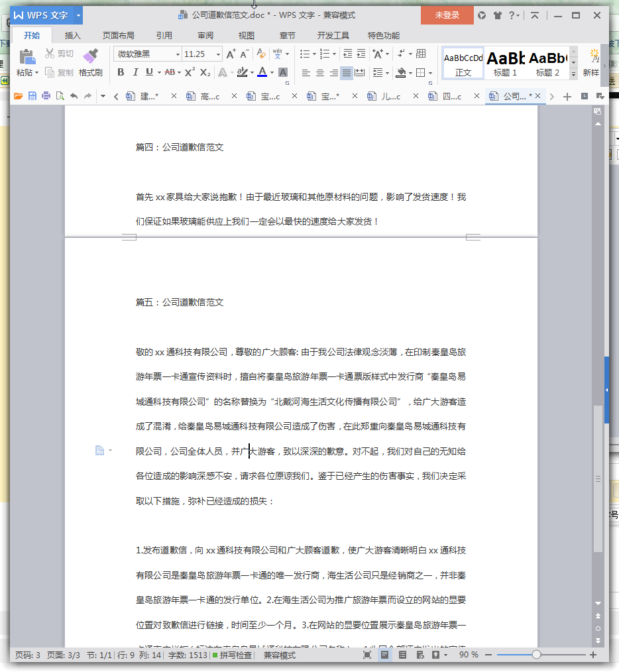Image resolution: width=619 pixels, height=672 pixels.
Task: Open the 插入 (Insert) ribbon tab
Action: 72,36
